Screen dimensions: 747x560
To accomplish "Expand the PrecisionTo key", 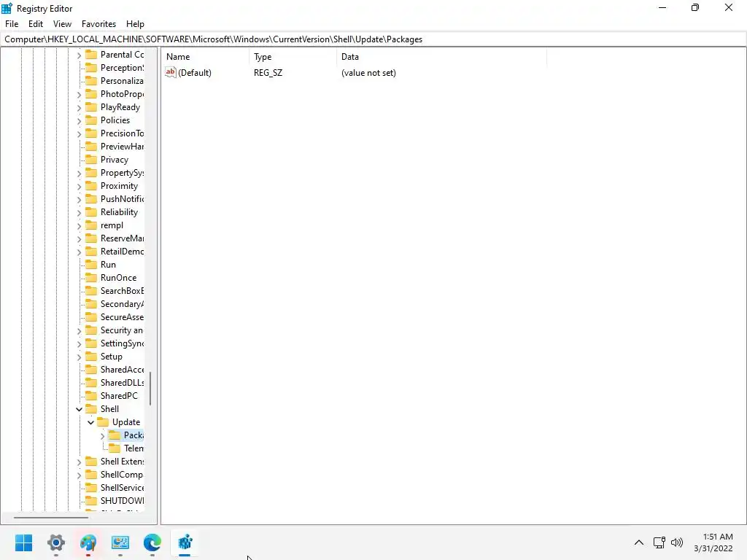I will [x=79, y=134].
